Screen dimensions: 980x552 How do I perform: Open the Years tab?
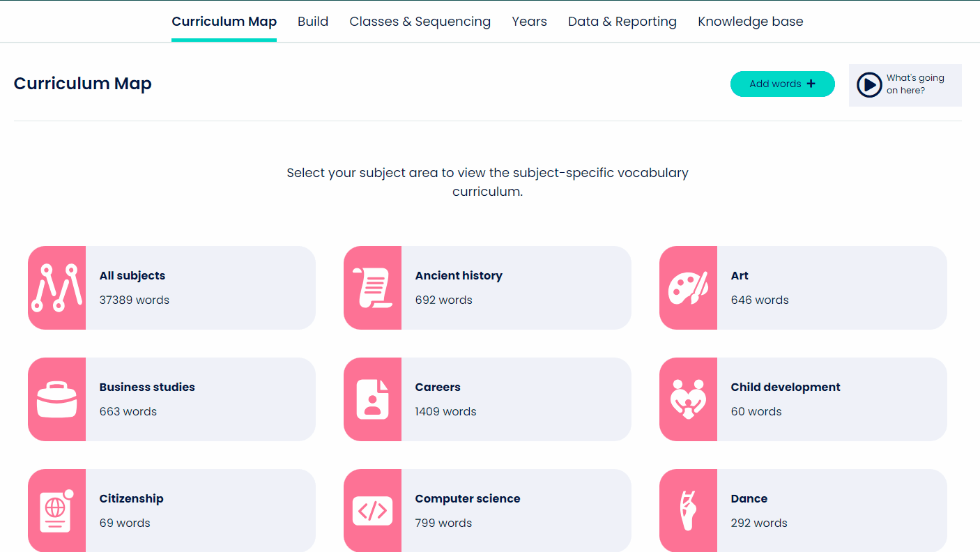(529, 22)
